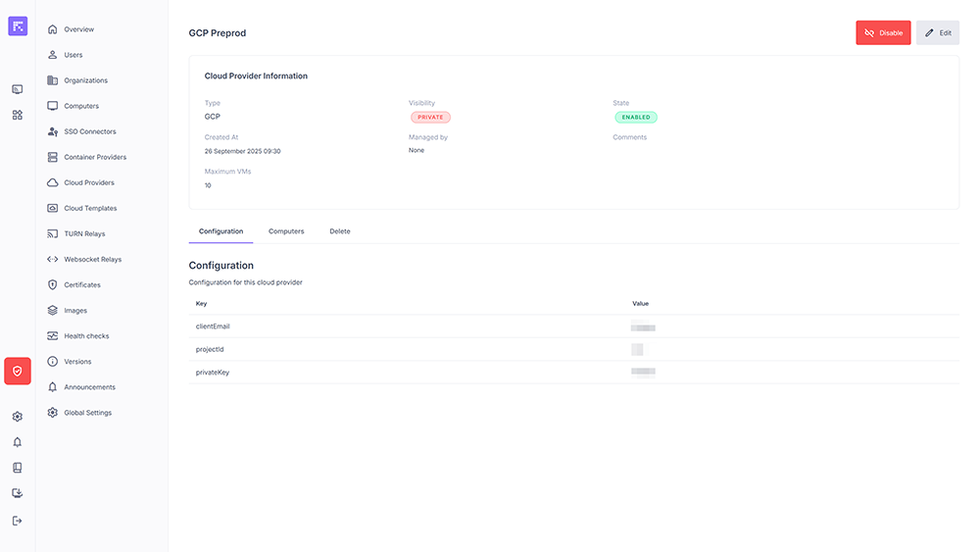
Task: Click the grid apps icon in left rail
Action: pos(18,115)
